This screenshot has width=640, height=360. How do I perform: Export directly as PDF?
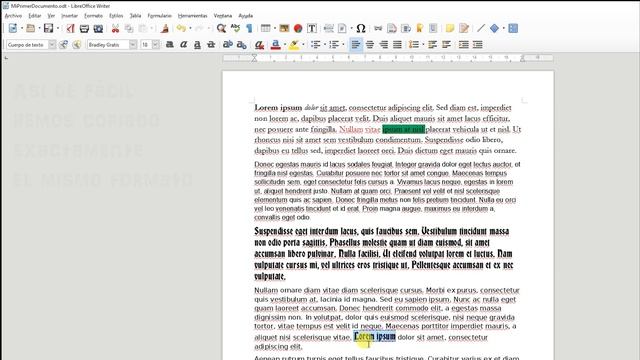(71, 28)
